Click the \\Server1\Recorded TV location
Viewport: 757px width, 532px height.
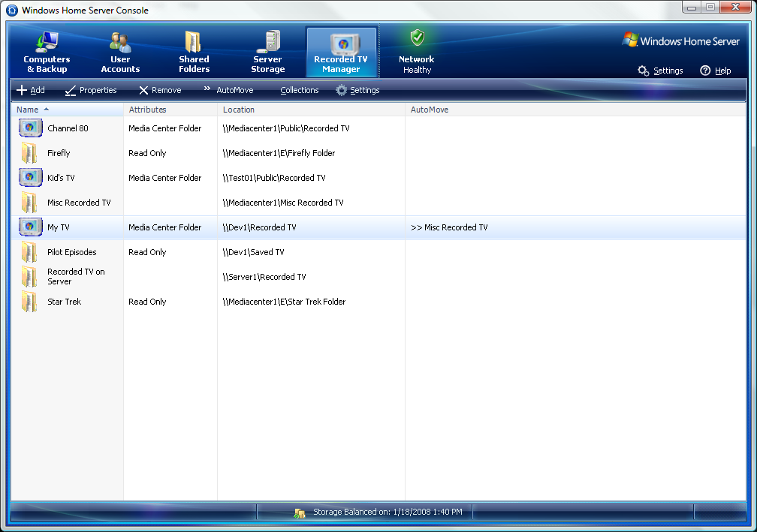tap(264, 277)
